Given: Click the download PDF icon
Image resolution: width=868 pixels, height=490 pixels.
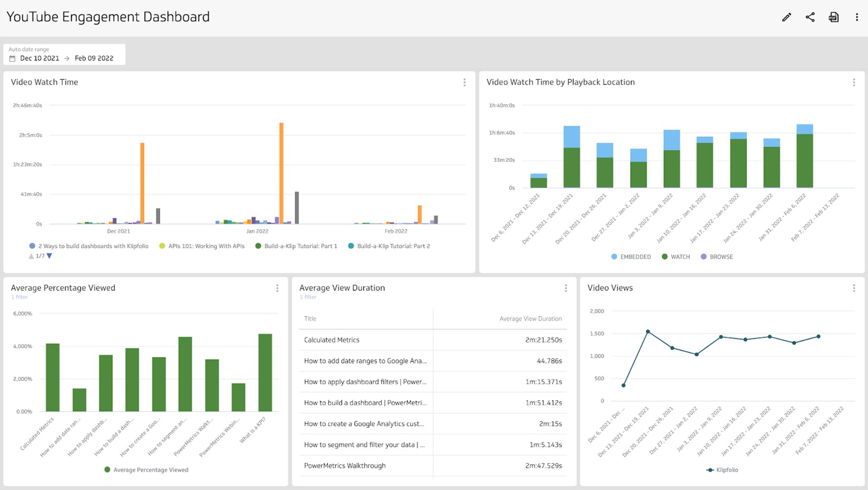Looking at the screenshot, I should click(834, 17).
